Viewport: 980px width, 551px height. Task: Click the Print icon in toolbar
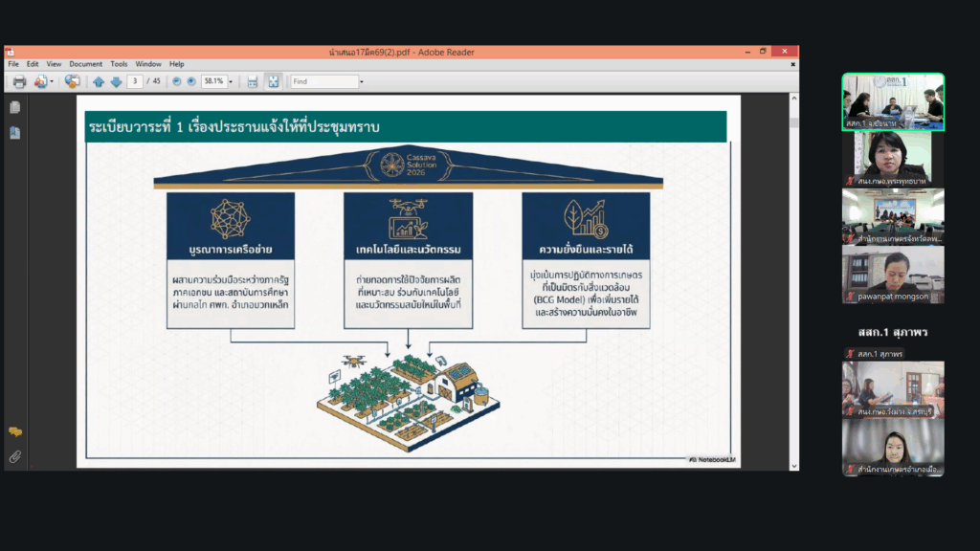[x=19, y=82]
